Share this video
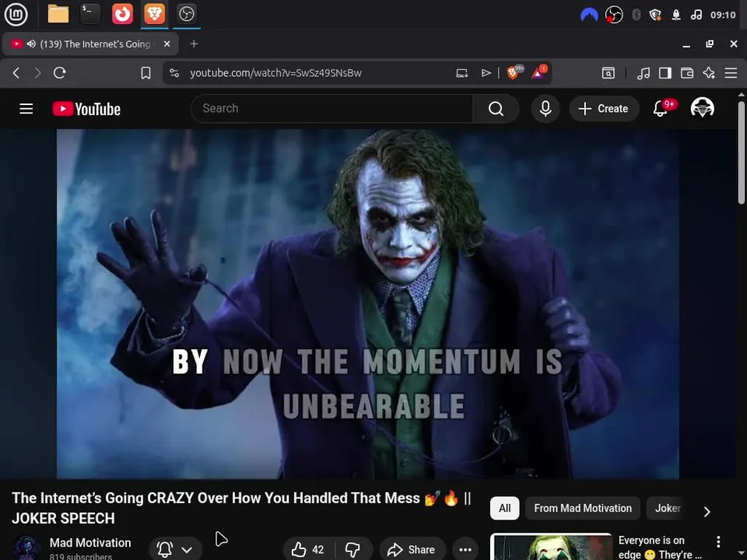Viewport: 747px width, 560px height. (412, 550)
